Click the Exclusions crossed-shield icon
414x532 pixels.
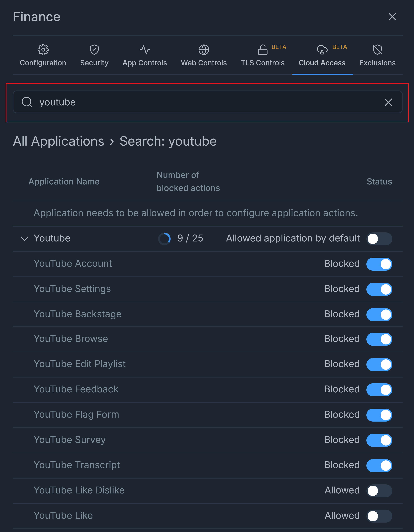click(377, 50)
